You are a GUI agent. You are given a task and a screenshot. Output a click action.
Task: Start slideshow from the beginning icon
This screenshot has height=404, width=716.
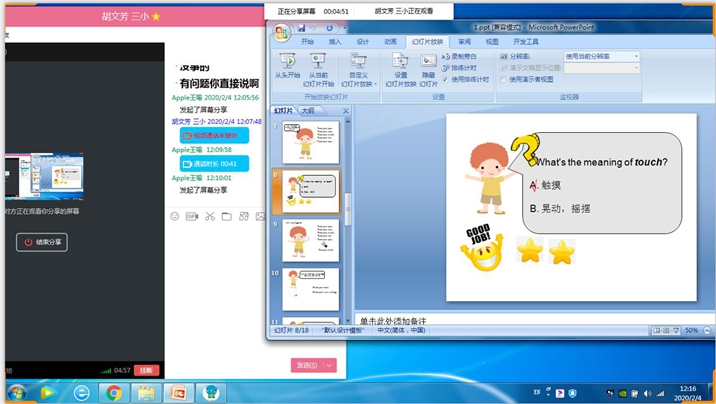288,62
